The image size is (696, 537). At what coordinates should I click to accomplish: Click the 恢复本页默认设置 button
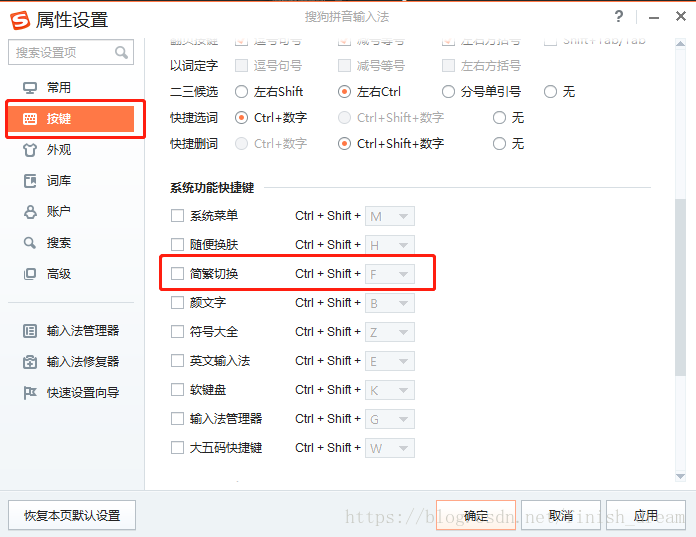72,515
